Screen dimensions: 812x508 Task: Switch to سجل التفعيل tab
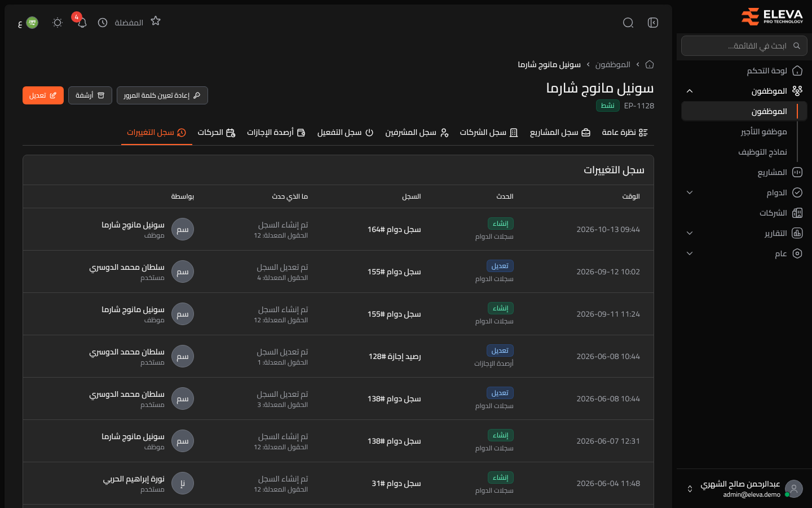click(345, 132)
